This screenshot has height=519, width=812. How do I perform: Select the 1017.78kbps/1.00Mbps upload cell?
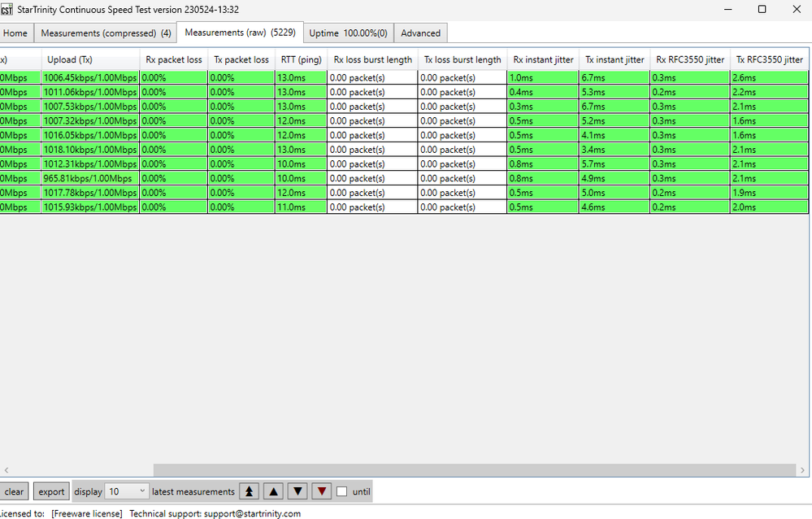tap(90, 193)
